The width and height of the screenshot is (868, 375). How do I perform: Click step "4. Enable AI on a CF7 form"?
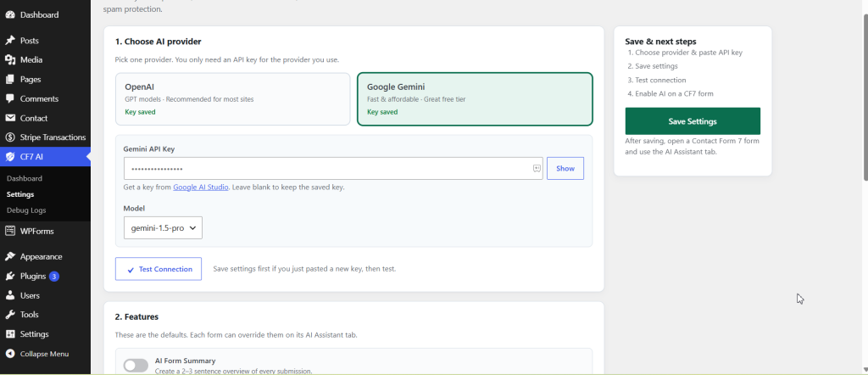(x=670, y=93)
